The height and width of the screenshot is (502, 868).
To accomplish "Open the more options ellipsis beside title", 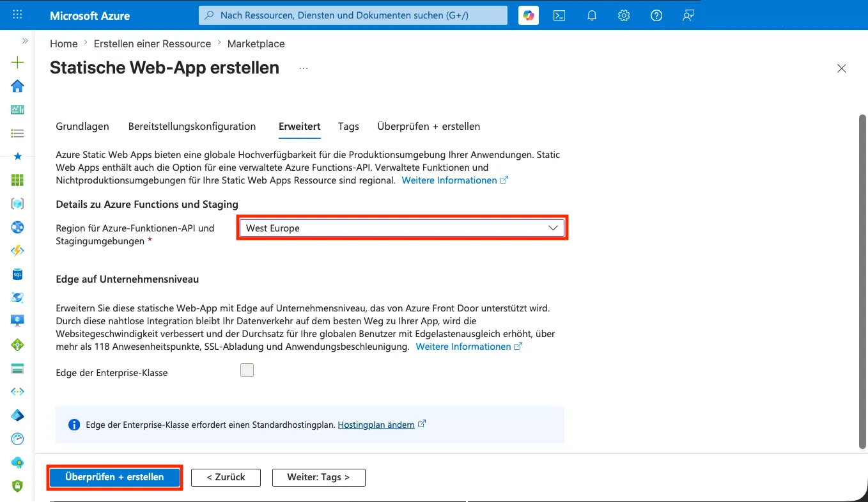I will pyautogui.click(x=304, y=68).
